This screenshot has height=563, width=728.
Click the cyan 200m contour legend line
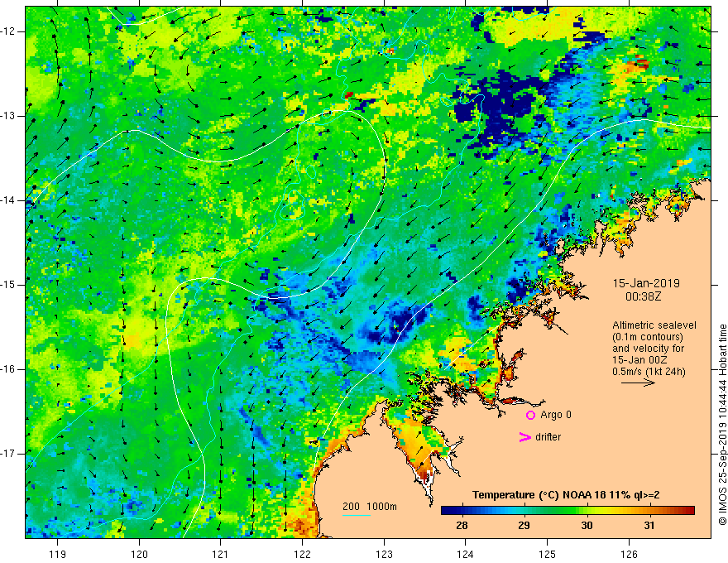coord(356,515)
